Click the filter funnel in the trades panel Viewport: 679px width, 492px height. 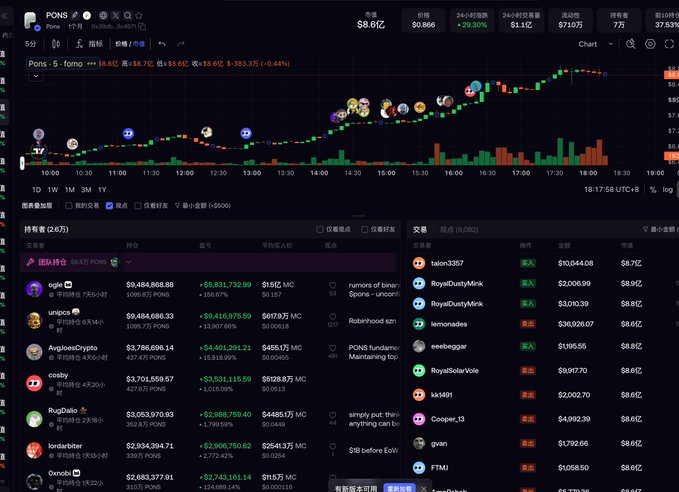[645, 229]
